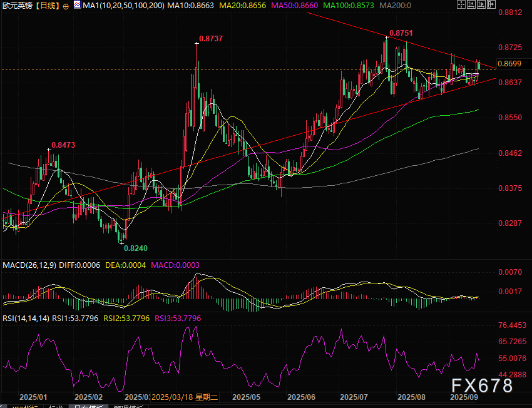This screenshot has height=408, width=532.
Task: Switch to the 标准 tab
Action: (x=55, y=407)
